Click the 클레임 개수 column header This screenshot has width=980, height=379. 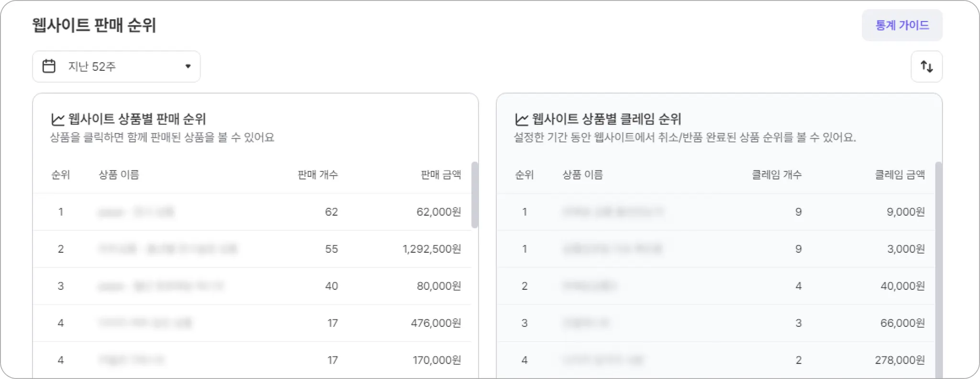click(x=776, y=175)
